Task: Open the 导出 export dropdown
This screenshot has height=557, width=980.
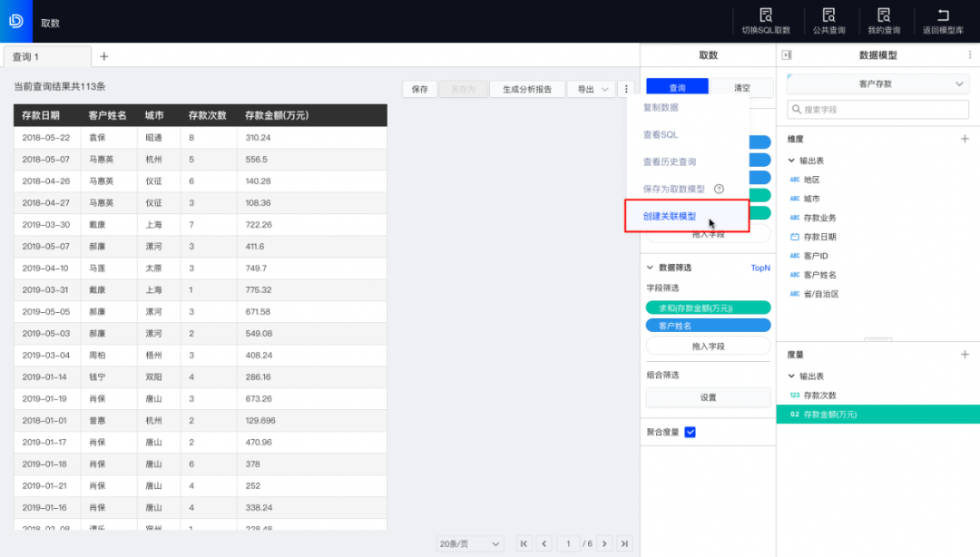Action: coord(591,89)
